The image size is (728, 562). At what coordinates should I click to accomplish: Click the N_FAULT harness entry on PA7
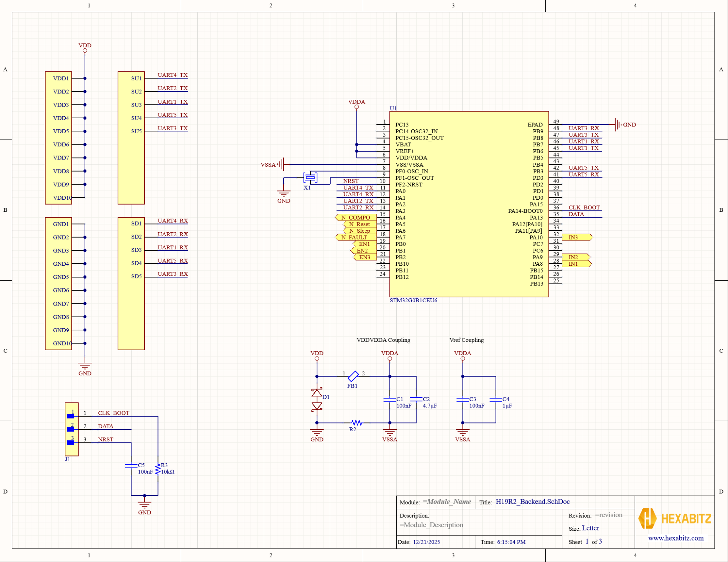click(354, 237)
